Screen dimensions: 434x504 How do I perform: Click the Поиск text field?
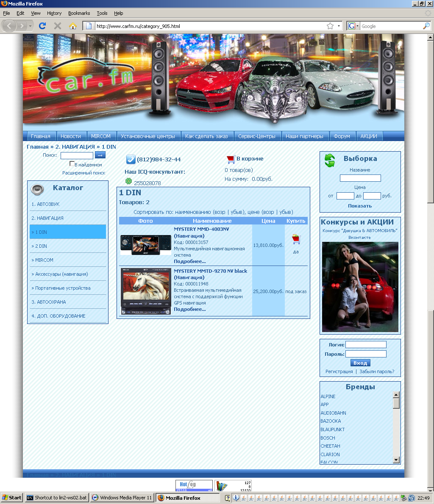77,155
